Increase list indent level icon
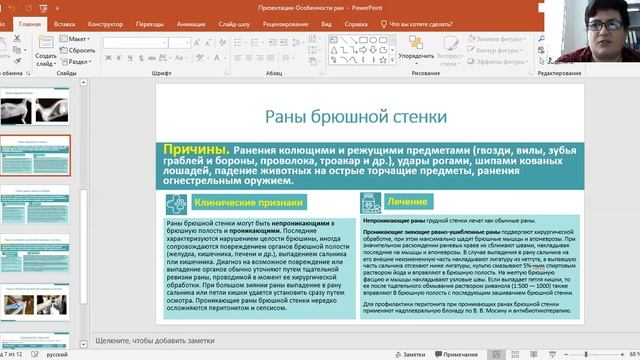Viewport: 640px width, 360px height. pos(284,42)
